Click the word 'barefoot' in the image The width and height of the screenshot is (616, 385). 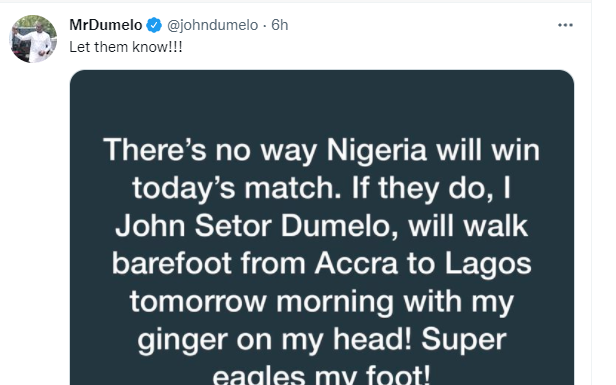point(172,263)
